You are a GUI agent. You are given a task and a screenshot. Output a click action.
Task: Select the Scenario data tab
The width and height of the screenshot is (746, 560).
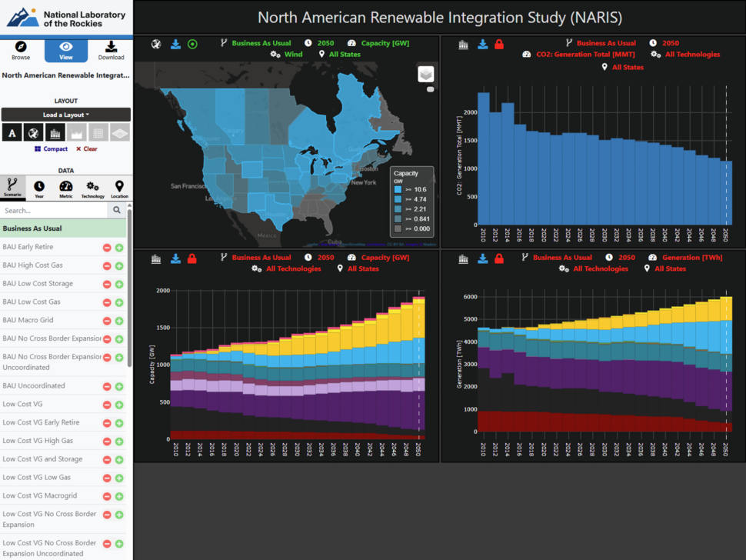pos(12,188)
